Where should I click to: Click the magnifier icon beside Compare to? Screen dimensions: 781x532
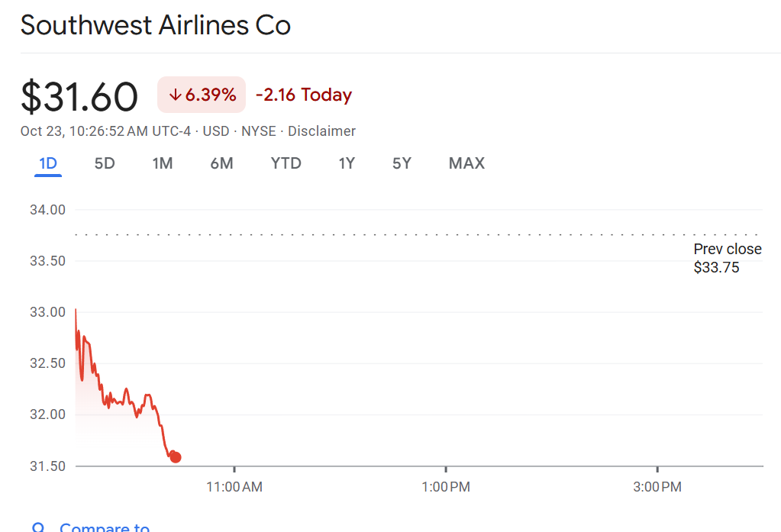(38, 527)
